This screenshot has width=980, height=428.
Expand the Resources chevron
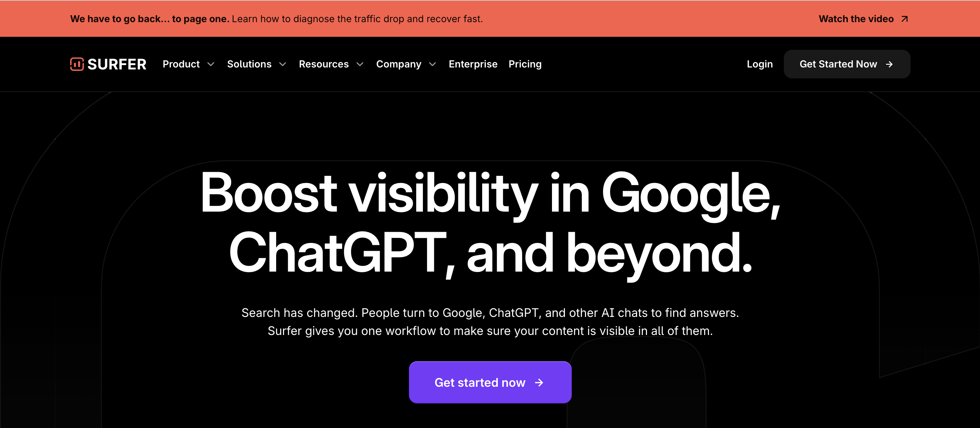(x=360, y=64)
